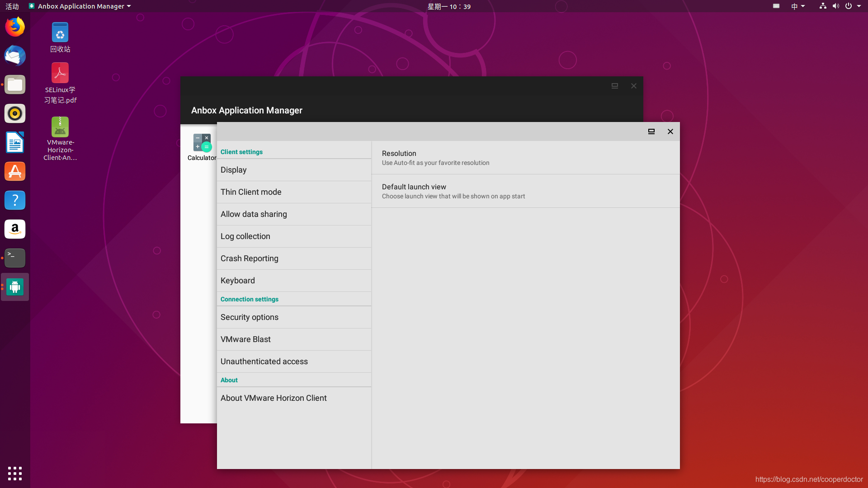Open Log collection settings
Viewport: 868px width, 488px height.
tap(294, 236)
